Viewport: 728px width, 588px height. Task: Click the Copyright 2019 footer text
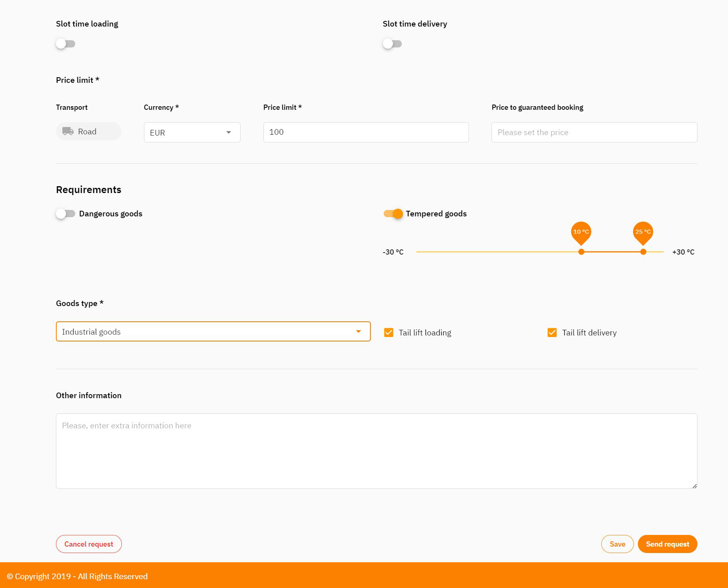[x=77, y=576]
